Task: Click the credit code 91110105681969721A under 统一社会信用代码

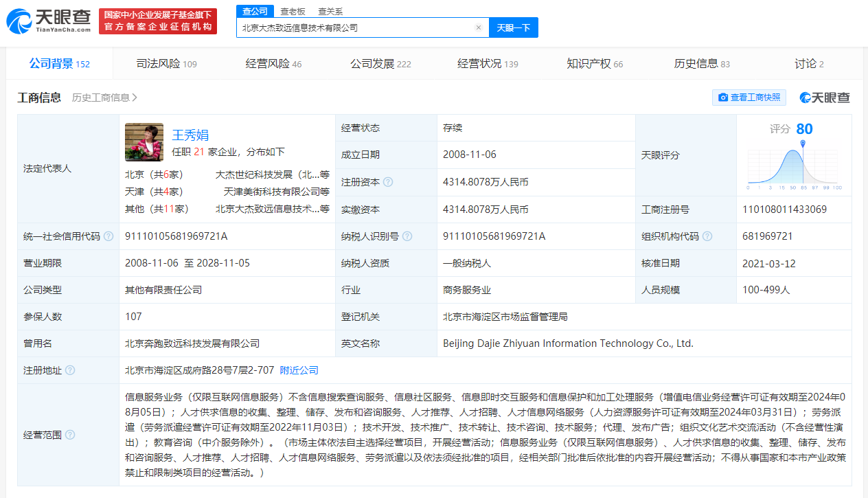Action: [176, 236]
